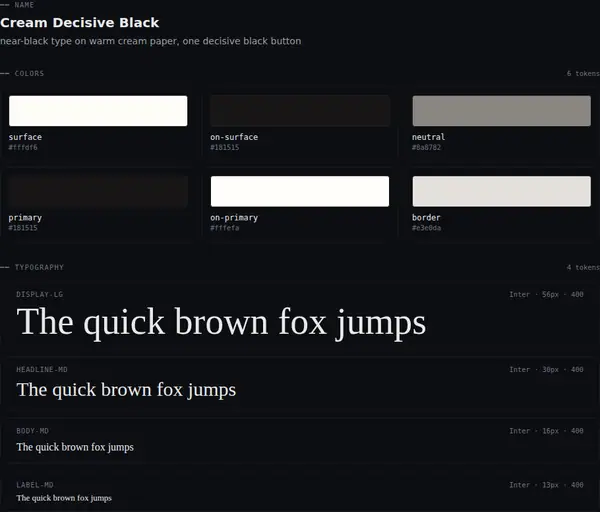Click the title 'Cream Decisive Black'
600x512 pixels.
point(80,23)
